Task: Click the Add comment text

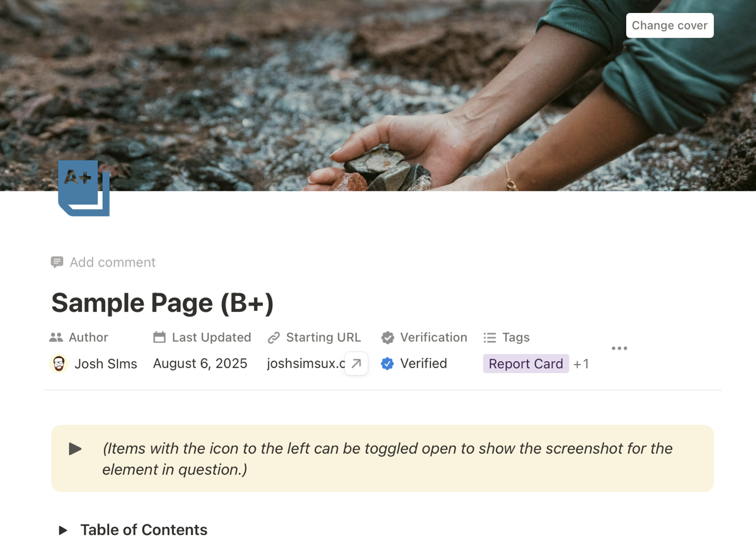Action: click(x=113, y=262)
